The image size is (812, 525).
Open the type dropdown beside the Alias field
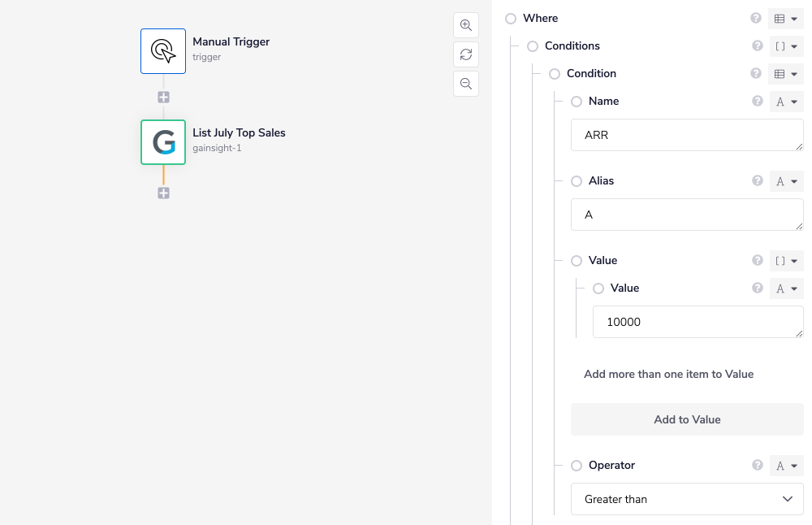[786, 180]
